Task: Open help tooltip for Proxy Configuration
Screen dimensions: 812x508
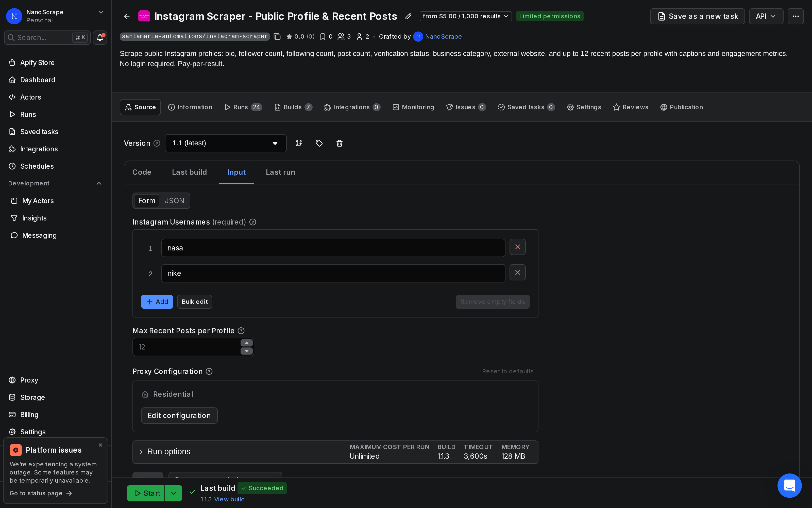Action: [209, 372]
